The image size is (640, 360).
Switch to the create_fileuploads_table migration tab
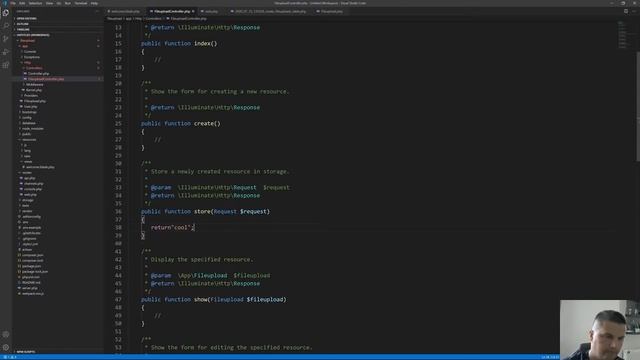click(270, 11)
